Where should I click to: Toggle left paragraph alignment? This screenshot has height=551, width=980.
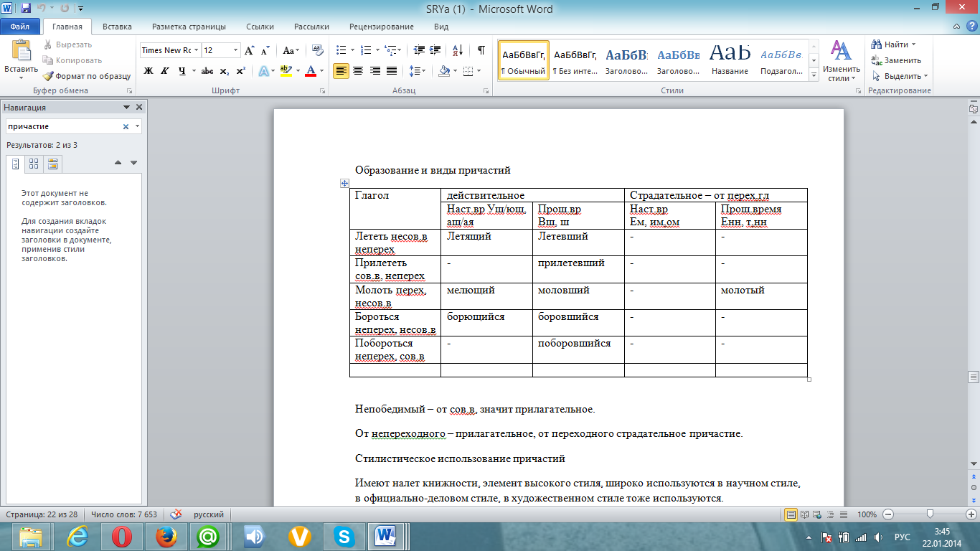[341, 71]
